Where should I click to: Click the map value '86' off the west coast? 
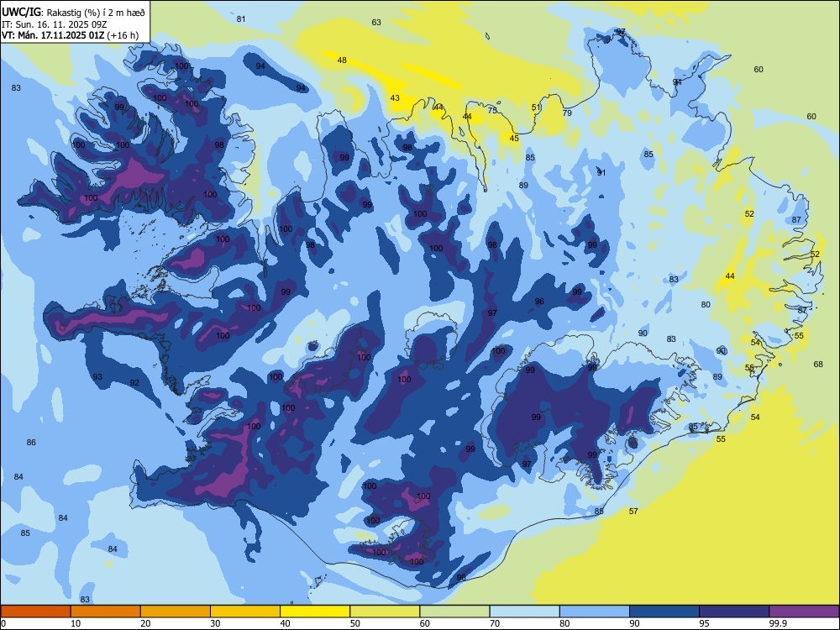31,442
